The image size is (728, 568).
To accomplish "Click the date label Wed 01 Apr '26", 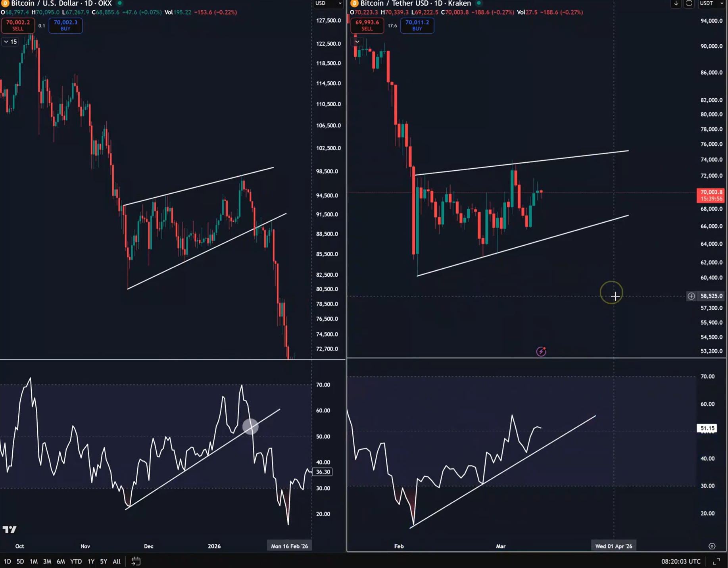I will click(614, 546).
